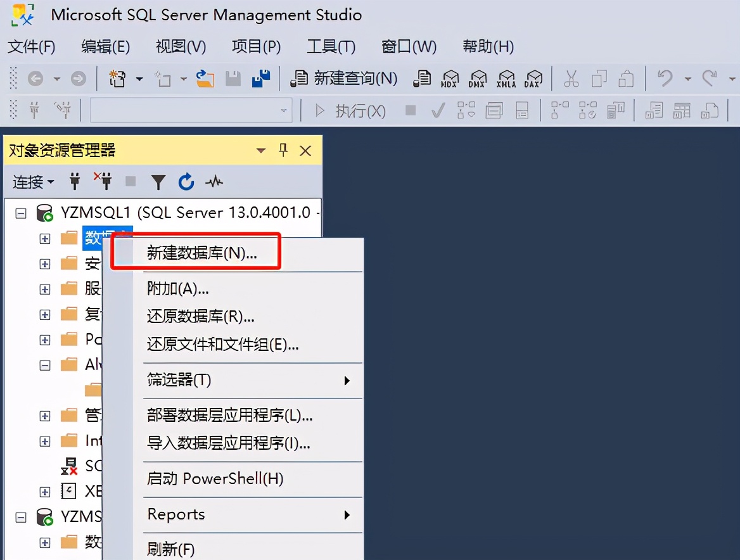The image size is (740, 560).
Task: Click the 执行(X) execute button
Action: 350,111
